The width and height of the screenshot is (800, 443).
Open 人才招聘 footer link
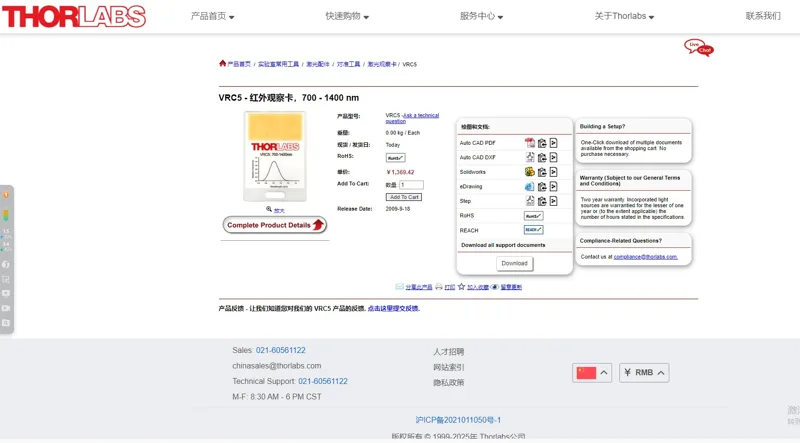tap(448, 352)
